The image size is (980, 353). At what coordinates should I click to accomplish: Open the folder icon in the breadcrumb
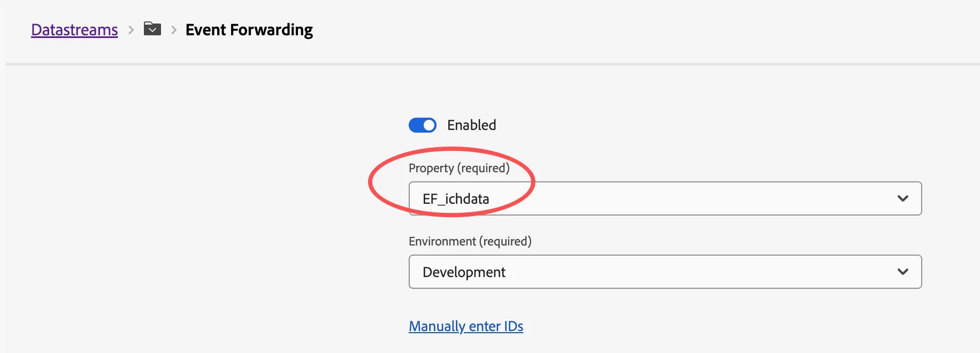pos(152,29)
